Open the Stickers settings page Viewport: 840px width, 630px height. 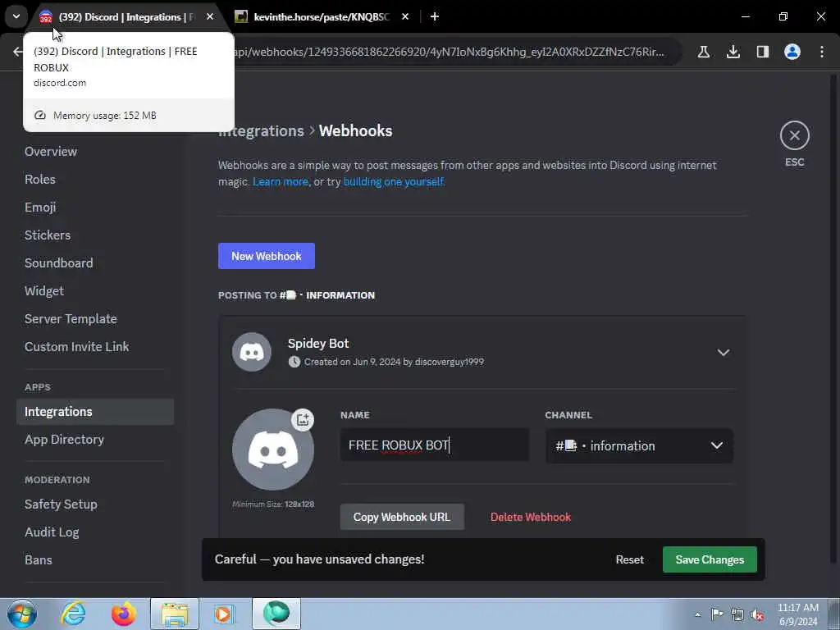coord(48,235)
